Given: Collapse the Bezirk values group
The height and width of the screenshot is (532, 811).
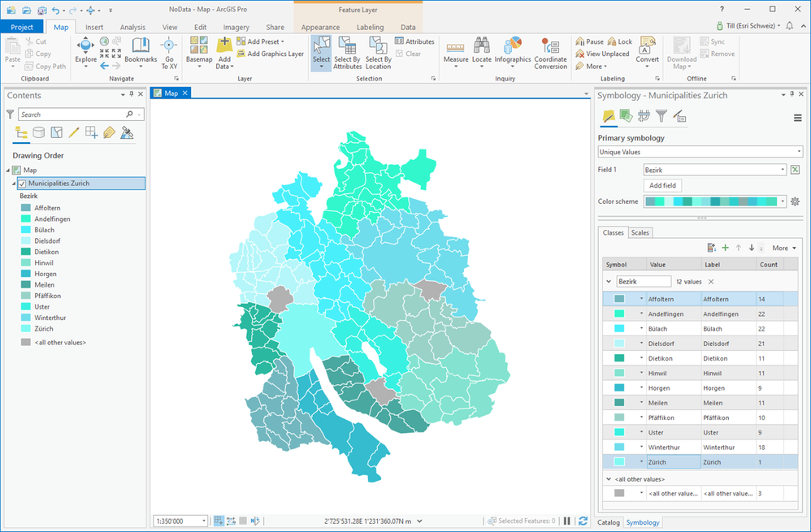Looking at the screenshot, I should [609, 282].
